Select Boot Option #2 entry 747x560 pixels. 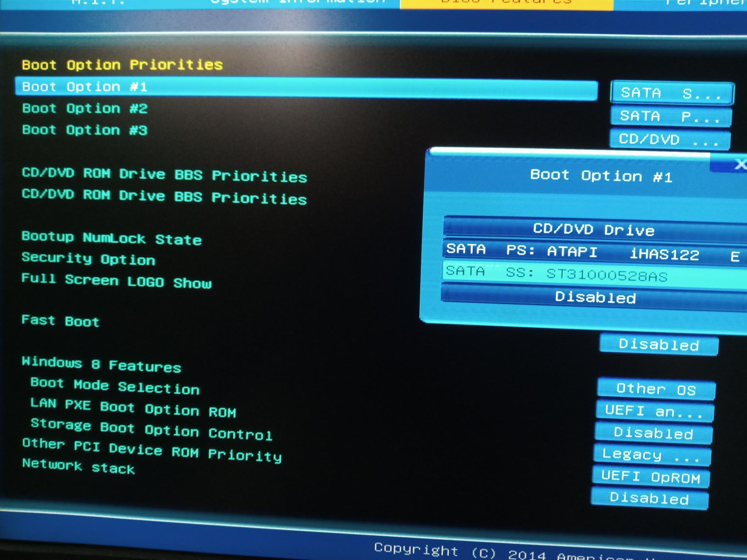pos(85,109)
